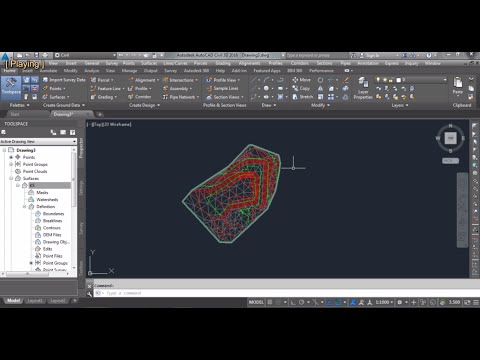Click the new drawing tab plus button
480x360 pixels.
pos(99,114)
